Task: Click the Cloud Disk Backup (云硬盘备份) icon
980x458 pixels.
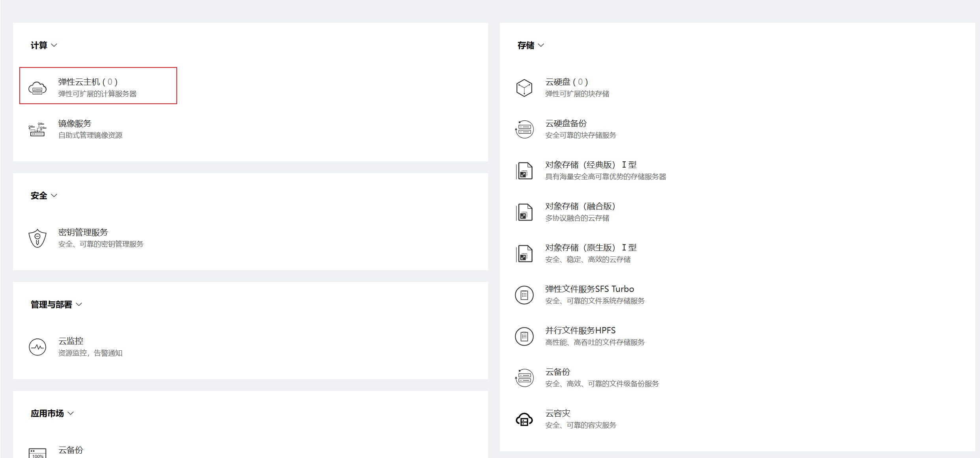Action: 524,129
